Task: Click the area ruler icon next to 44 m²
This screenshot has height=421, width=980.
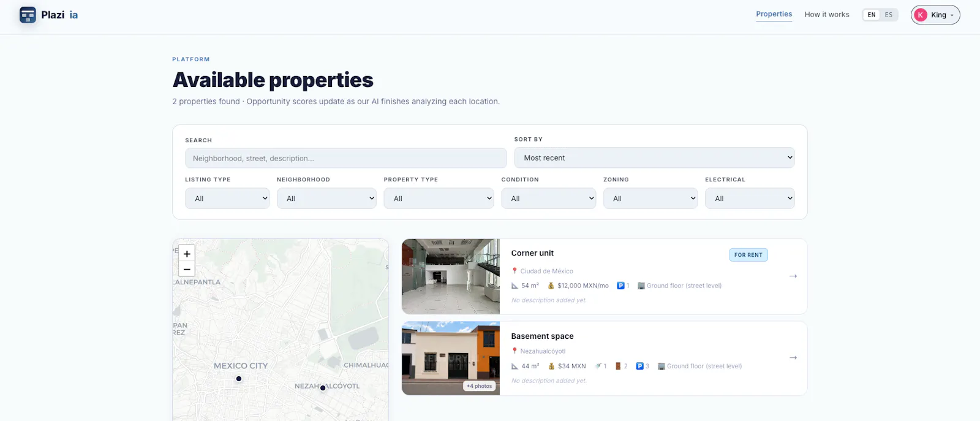Action: [515, 366]
